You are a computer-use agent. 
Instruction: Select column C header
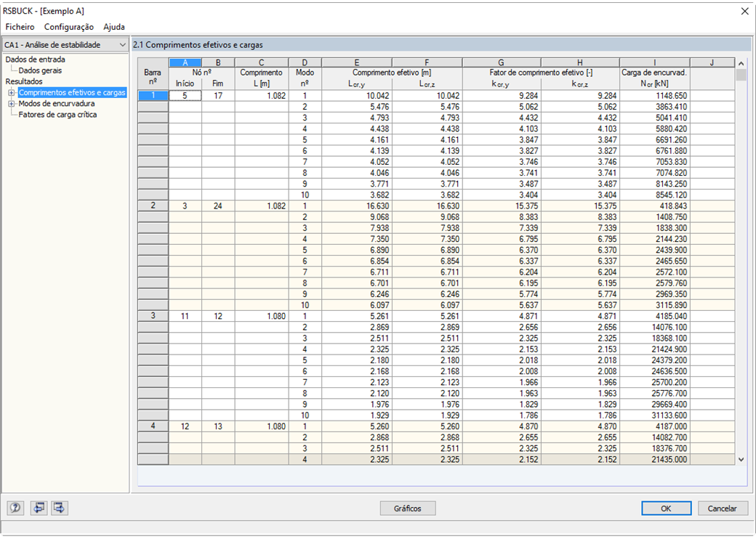(x=261, y=62)
